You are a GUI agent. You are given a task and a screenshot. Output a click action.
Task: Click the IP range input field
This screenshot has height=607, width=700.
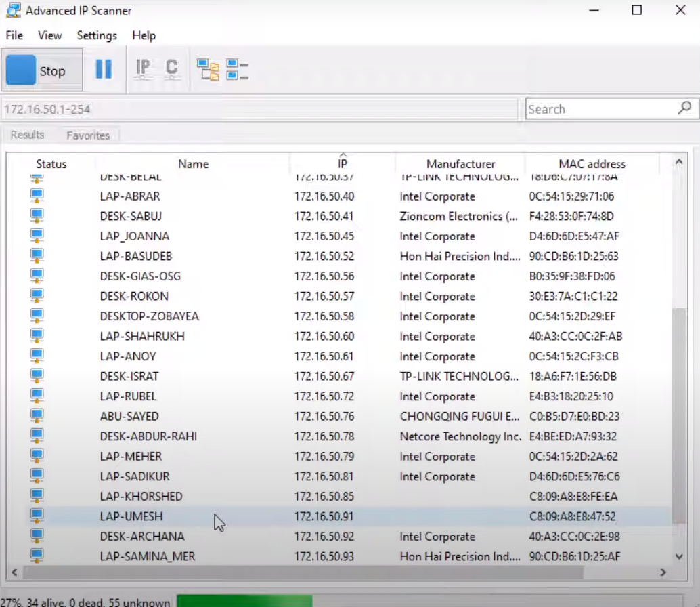coord(259,110)
